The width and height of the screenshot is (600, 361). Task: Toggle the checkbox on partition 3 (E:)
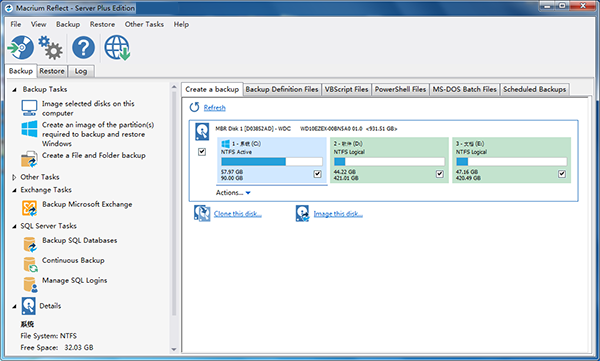(x=562, y=174)
